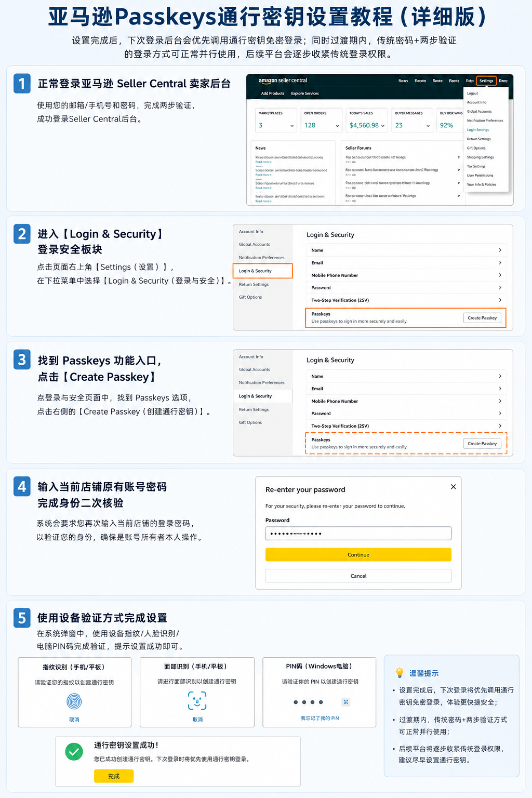Screen dimensions: 532x798
Task: Close the Re-enter your password dialog
Action: 454,487
